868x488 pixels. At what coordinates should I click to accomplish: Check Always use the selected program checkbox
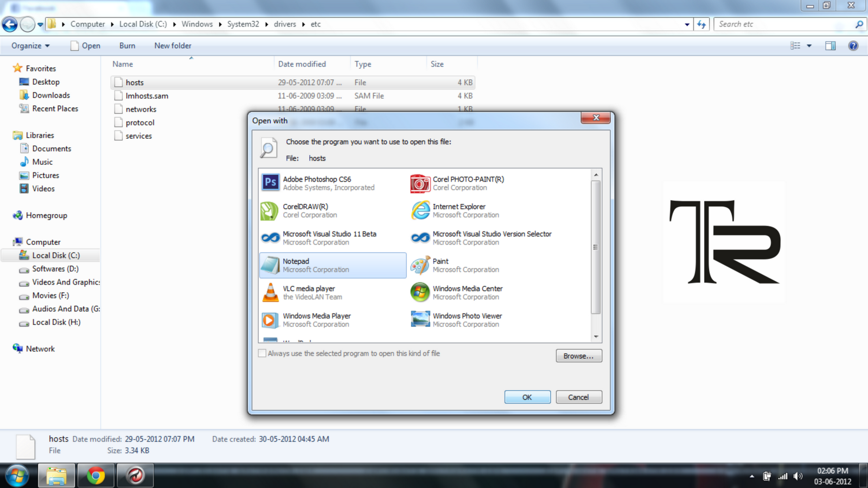point(263,354)
